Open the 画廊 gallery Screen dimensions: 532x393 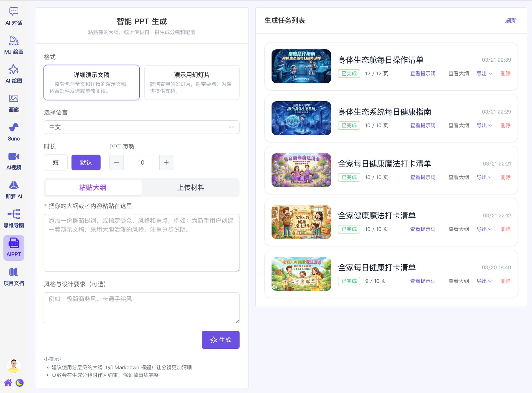(x=14, y=102)
